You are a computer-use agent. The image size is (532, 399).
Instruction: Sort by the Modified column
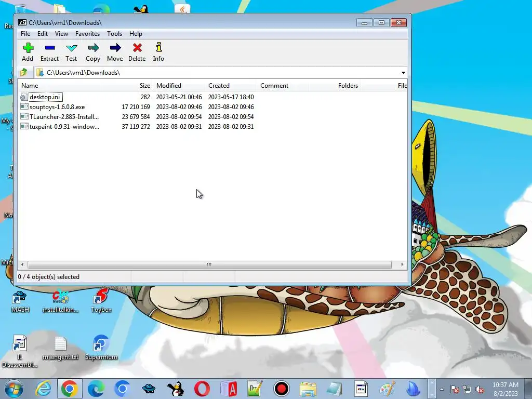click(179, 86)
